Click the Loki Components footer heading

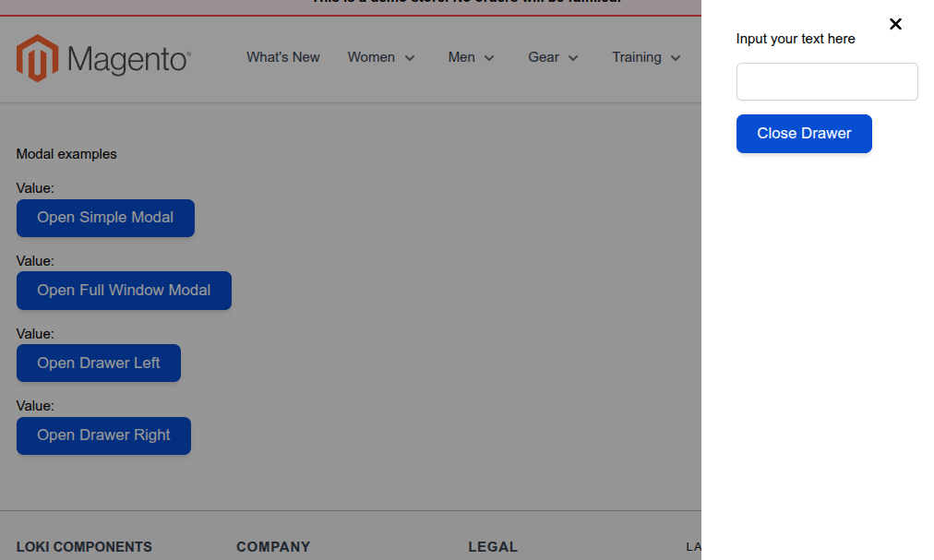coord(84,547)
